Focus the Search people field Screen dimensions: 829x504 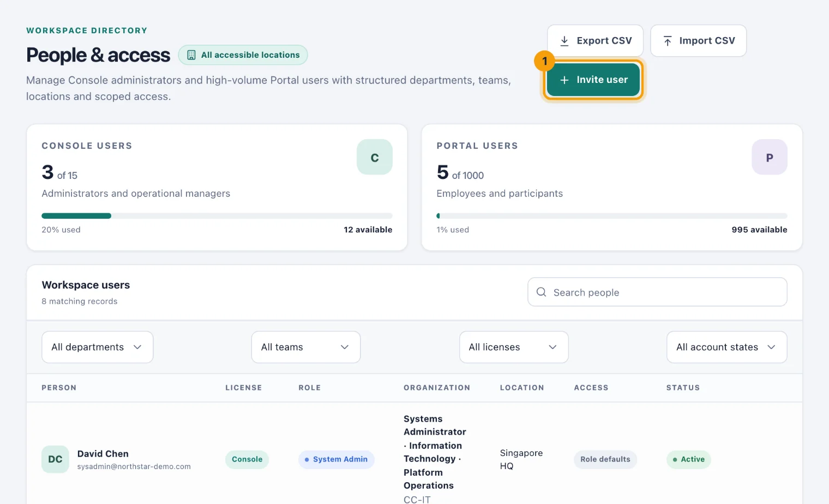[x=657, y=292]
